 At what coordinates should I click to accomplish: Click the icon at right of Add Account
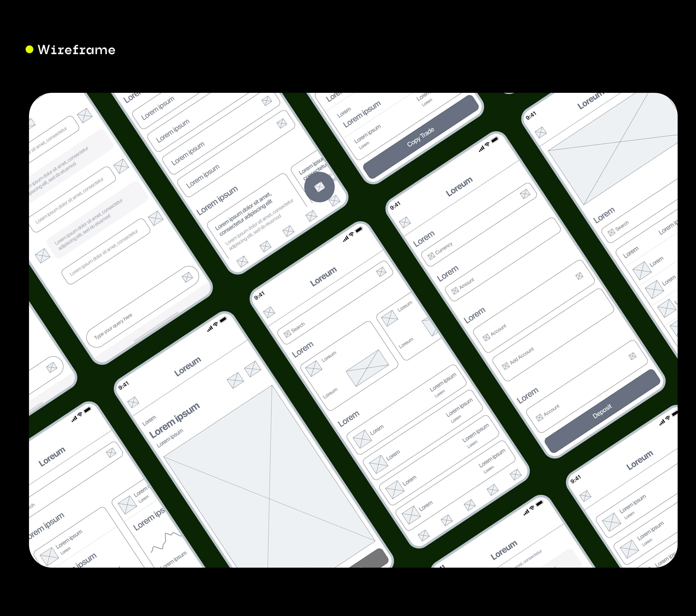pyautogui.click(x=632, y=356)
